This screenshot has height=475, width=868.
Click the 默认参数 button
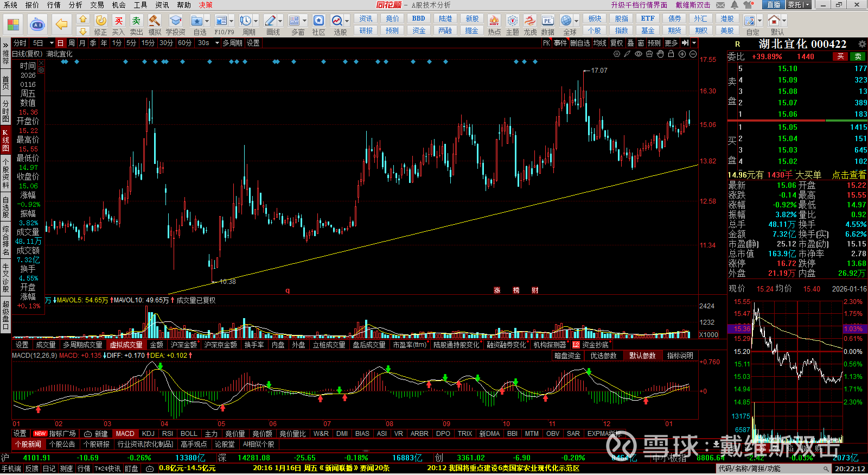[x=642, y=356]
